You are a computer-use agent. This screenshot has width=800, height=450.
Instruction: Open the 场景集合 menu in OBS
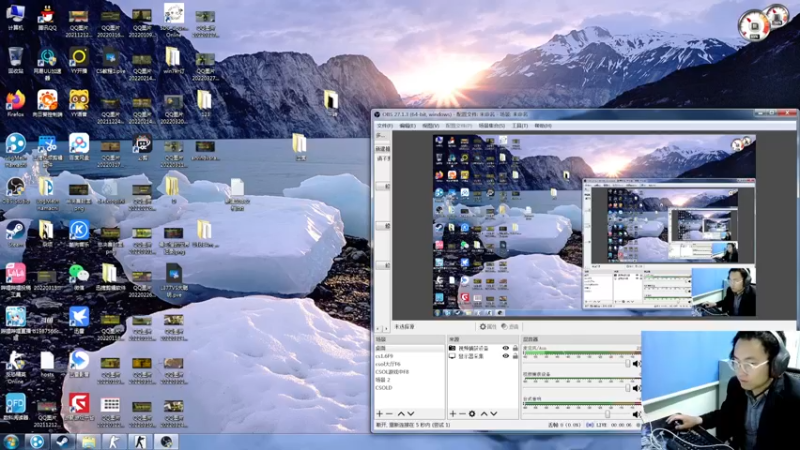pos(491,126)
